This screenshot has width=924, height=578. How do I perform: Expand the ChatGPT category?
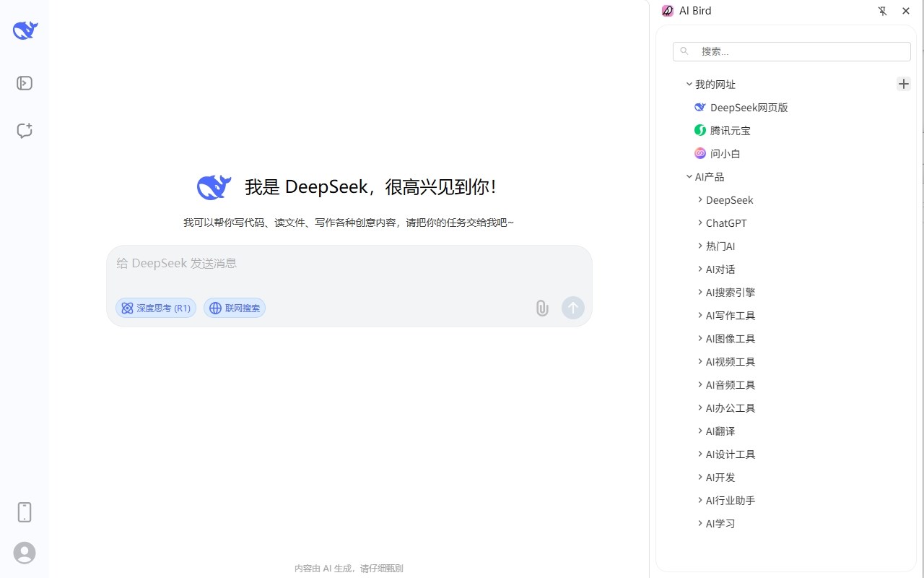(700, 223)
